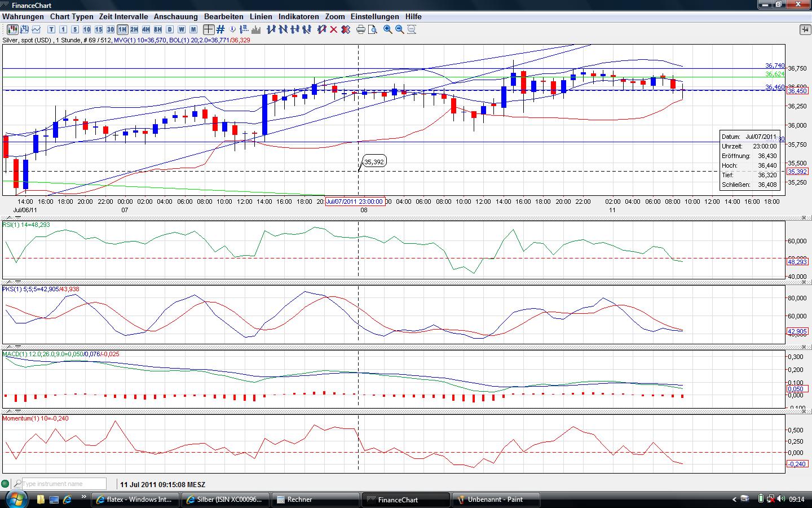
Task: Switch to flatex Windows Internet Explorer taskbar button
Action: click(135, 500)
